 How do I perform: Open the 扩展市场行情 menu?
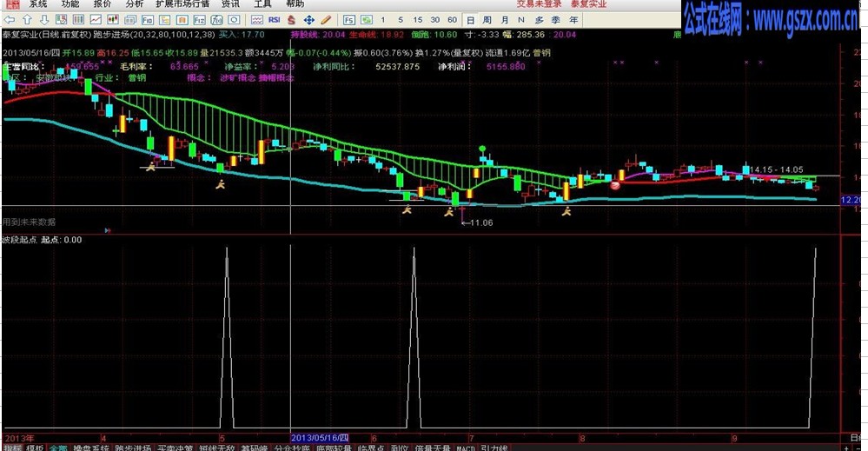click(x=183, y=3)
